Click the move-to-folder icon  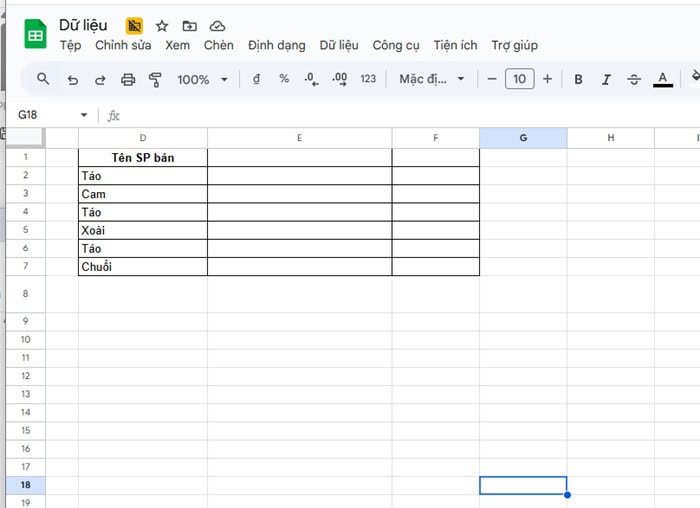point(189,26)
